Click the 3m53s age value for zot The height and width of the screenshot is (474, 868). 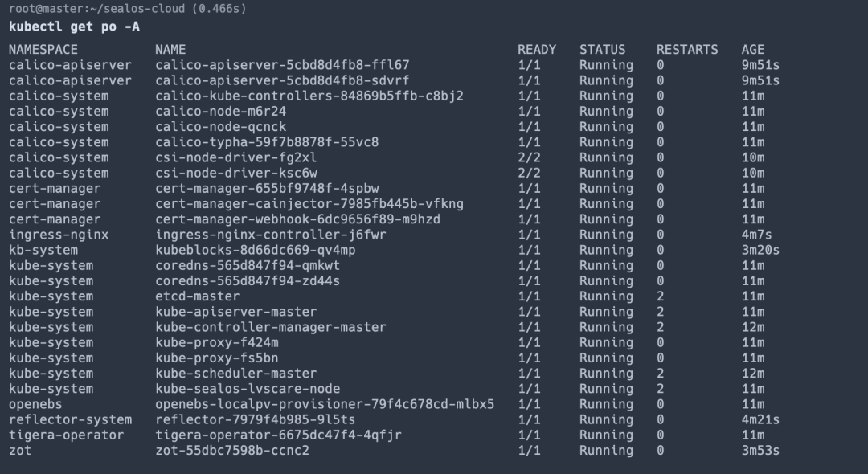click(760, 451)
